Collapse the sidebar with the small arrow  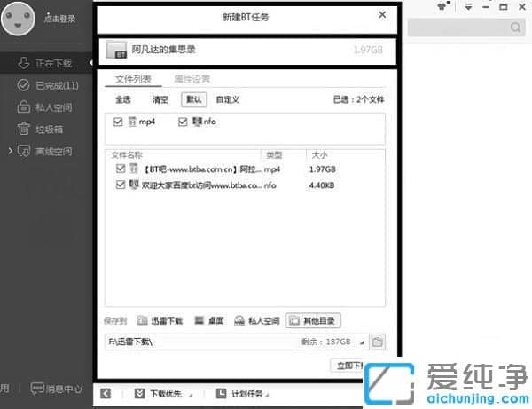point(90,63)
